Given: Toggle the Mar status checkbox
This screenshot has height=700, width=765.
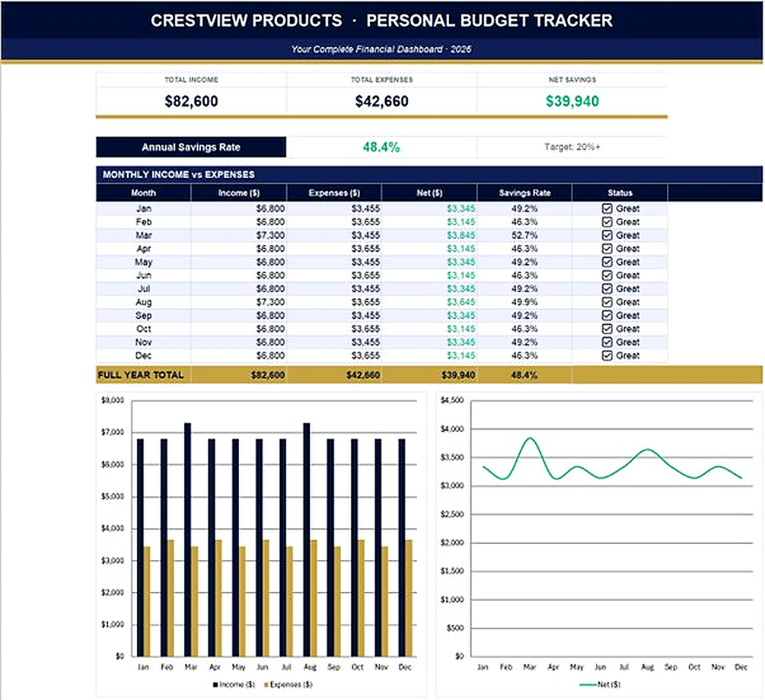Looking at the screenshot, I should point(607,236).
